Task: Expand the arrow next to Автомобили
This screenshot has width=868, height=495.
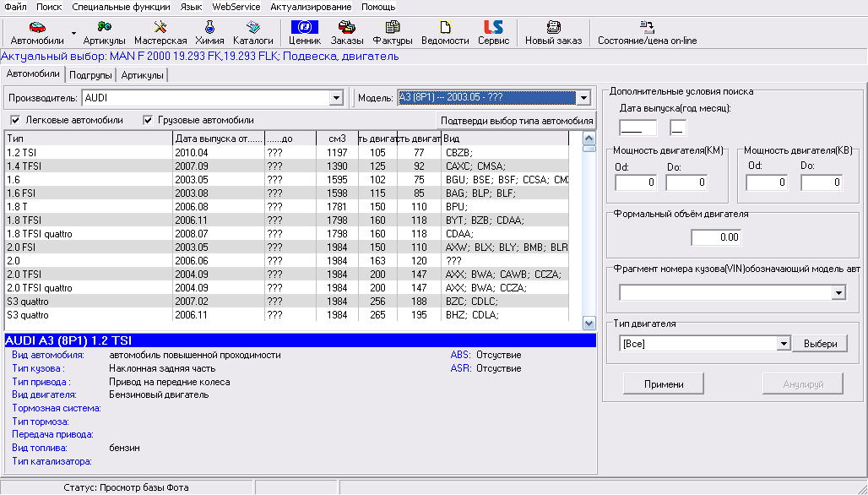Action: 73,34
